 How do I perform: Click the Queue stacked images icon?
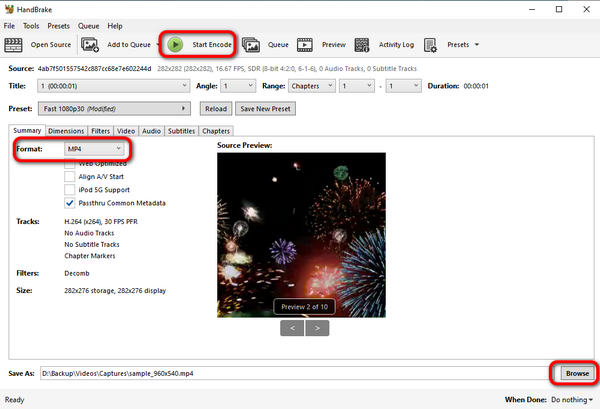[x=251, y=45]
